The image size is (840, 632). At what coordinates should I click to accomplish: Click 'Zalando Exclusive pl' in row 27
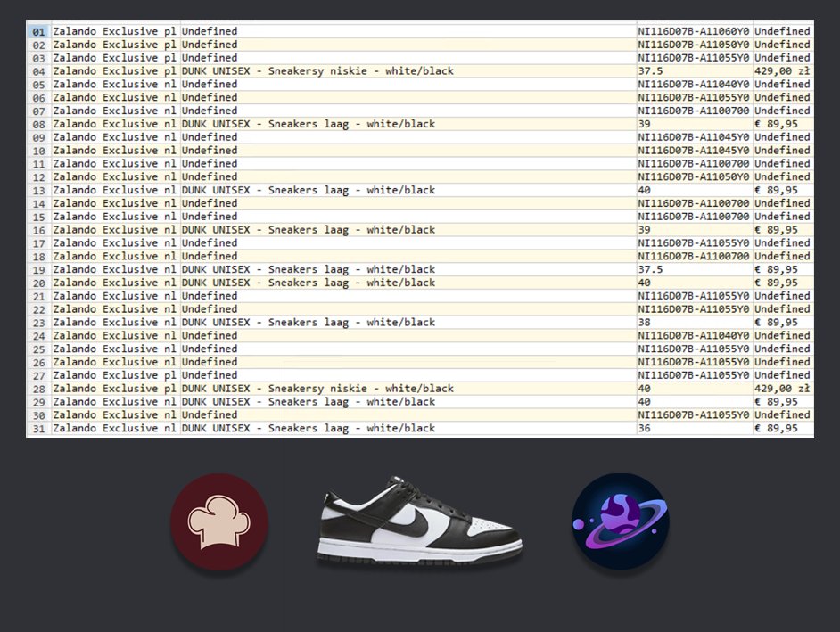pos(115,375)
